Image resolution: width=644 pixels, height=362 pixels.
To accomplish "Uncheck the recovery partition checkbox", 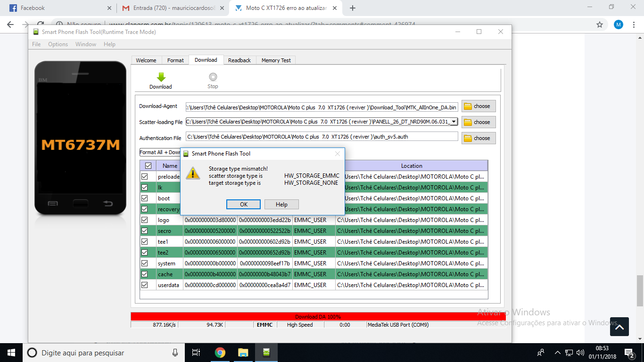I will [145, 209].
